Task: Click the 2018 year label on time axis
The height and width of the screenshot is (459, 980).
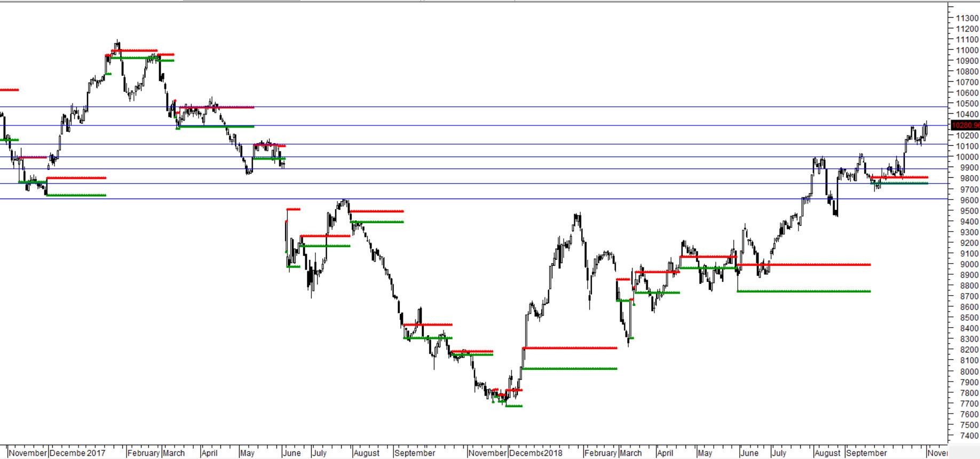Action: 553,453
